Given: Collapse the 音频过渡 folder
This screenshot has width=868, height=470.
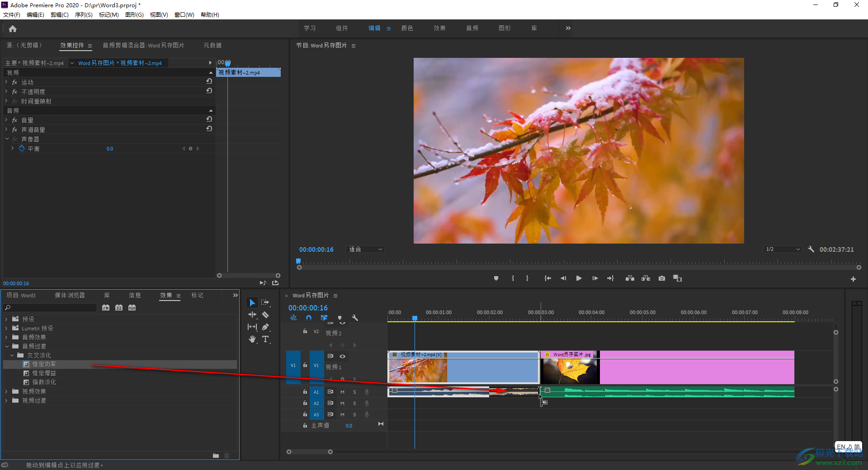Looking at the screenshot, I should pyautogui.click(x=6, y=346).
